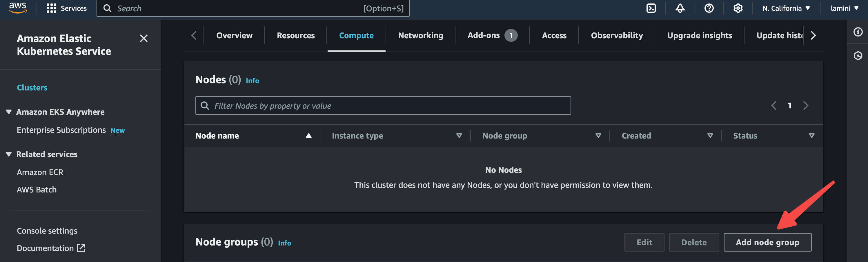Click the Node name column header
Viewport: 868px width, 262px height.
(x=217, y=136)
